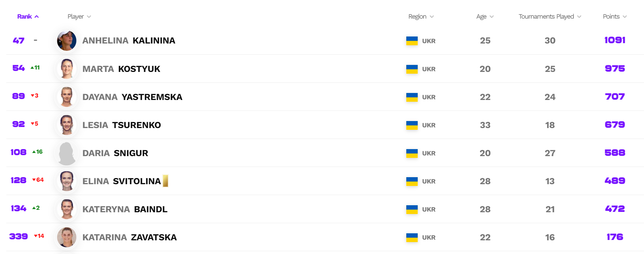Screen dimensions: 644x254
Task: Open Dayana Yastremska's player photo
Action: coord(67,97)
